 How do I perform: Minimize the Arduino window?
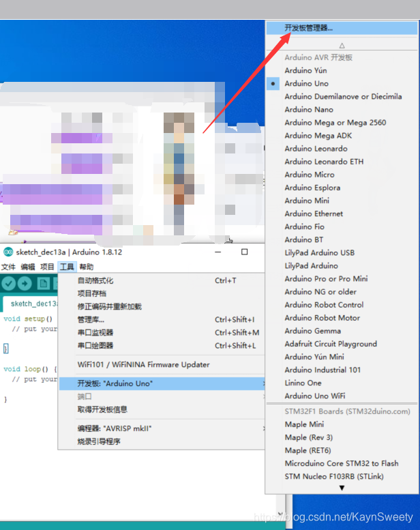(218, 252)
